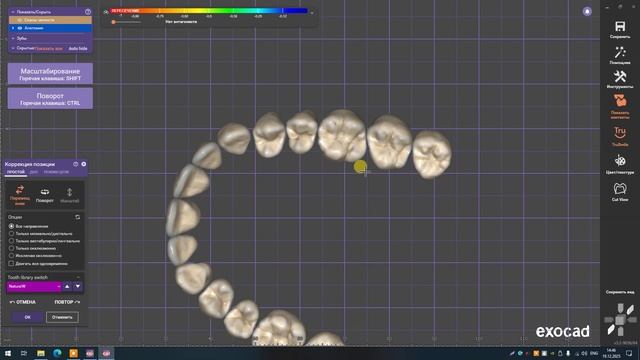Click the Сохранить (save) disk icon
Viewport: 640px width, 360px height.
[x=620, y=27]
